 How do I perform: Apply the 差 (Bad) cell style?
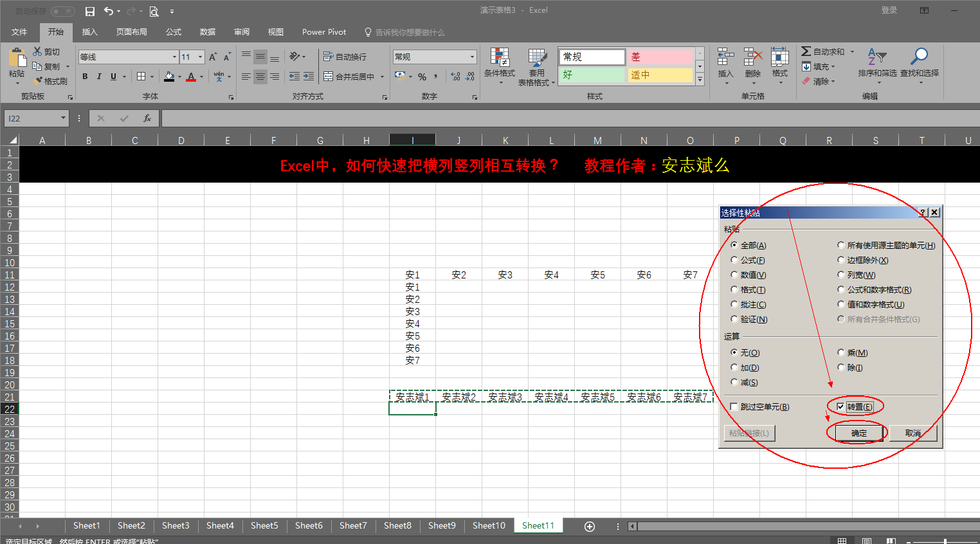(x=660, y=57)
